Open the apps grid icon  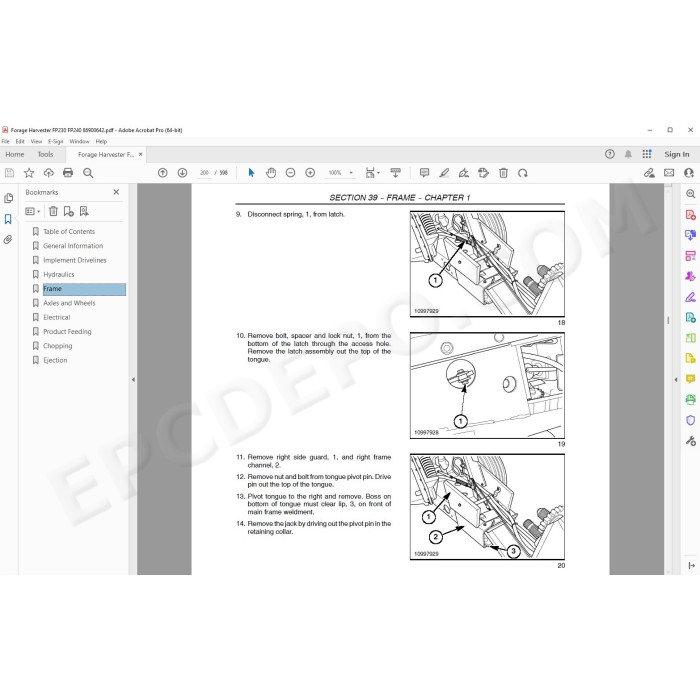(x=647, y=154)
